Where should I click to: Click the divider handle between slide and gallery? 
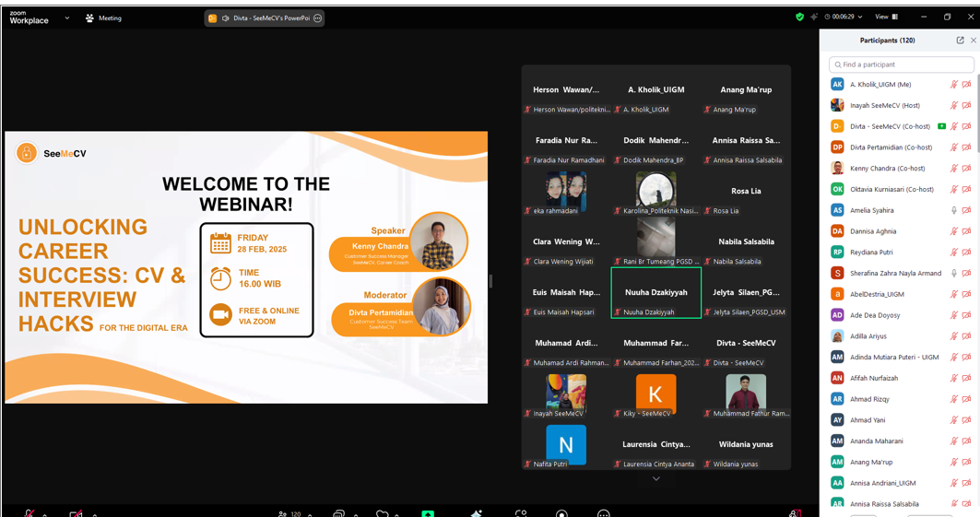click(x=491, y=281)
